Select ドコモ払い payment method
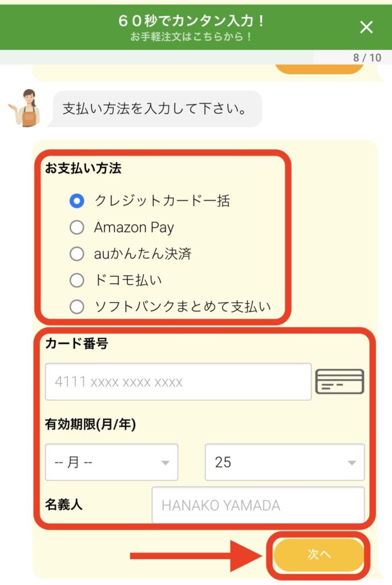This screenshot has height=585, width=392. [x=77, y=280]
